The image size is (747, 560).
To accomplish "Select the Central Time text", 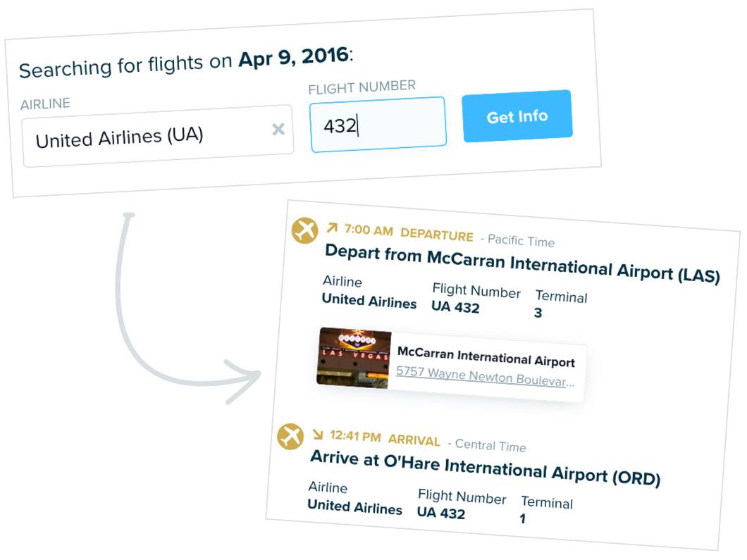I will 495,447.
